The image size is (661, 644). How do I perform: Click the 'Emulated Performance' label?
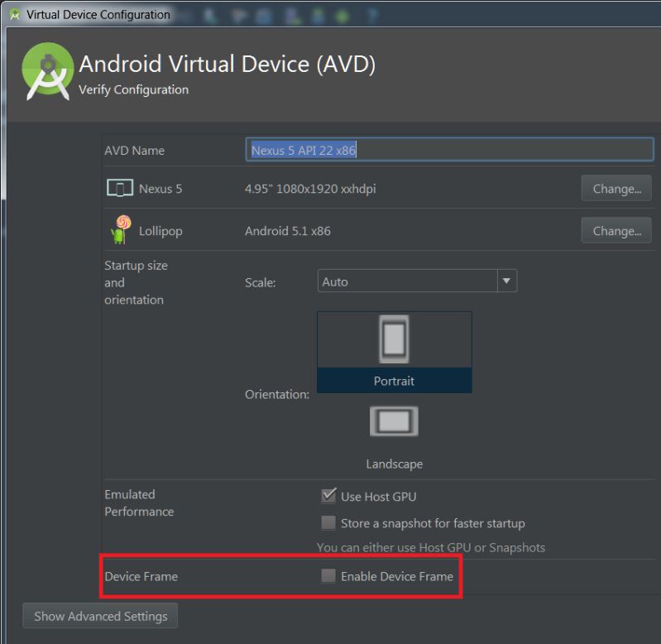tap(139, 502)
